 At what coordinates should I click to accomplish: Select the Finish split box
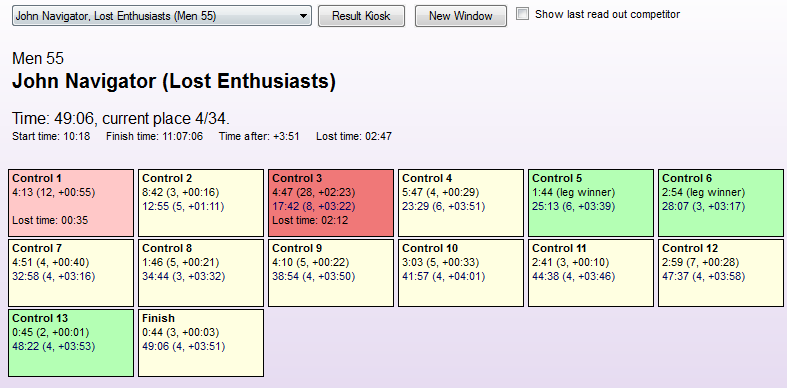201,343
